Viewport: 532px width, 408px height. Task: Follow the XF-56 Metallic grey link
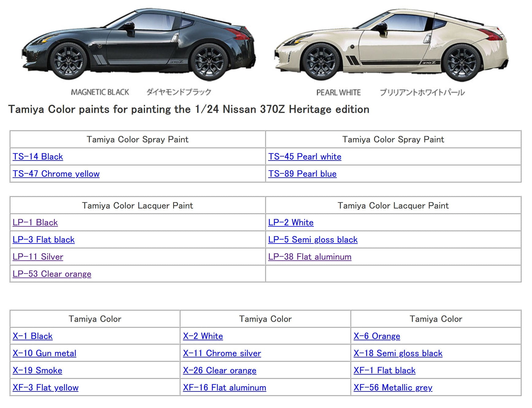[393, 387]
